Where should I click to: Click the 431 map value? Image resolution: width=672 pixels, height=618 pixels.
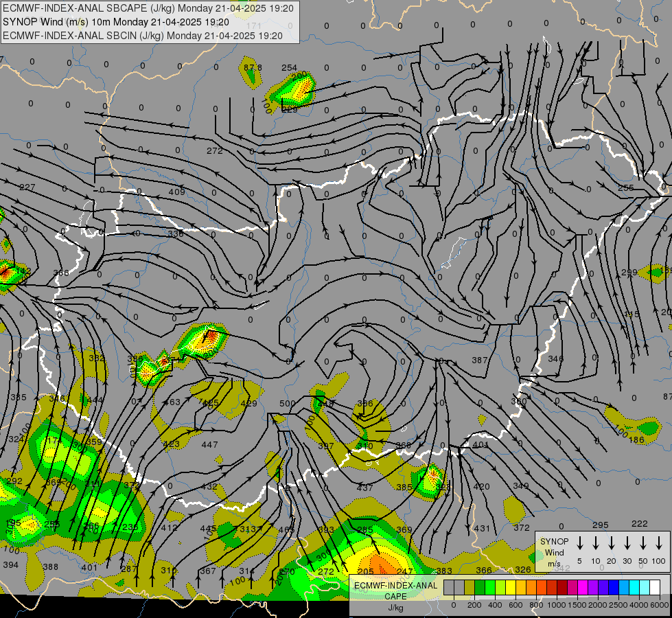pyautogui.click(x=482, y=528)
